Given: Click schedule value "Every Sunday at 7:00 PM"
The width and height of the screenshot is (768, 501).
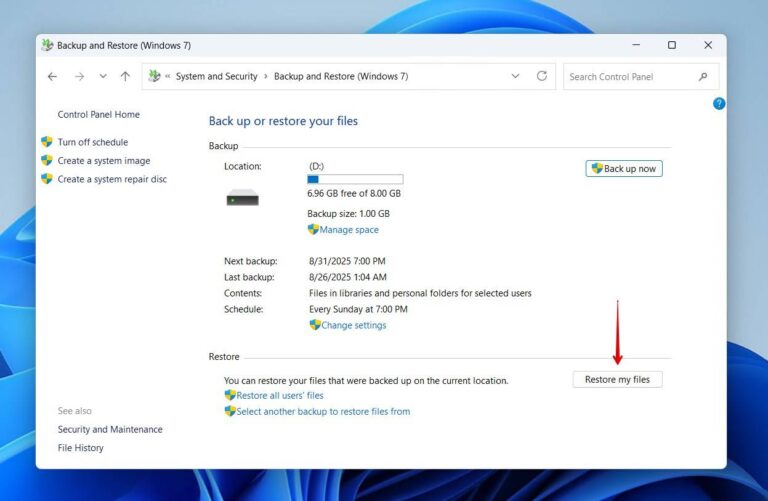Looking at the screenshot, I should point(358,310).
